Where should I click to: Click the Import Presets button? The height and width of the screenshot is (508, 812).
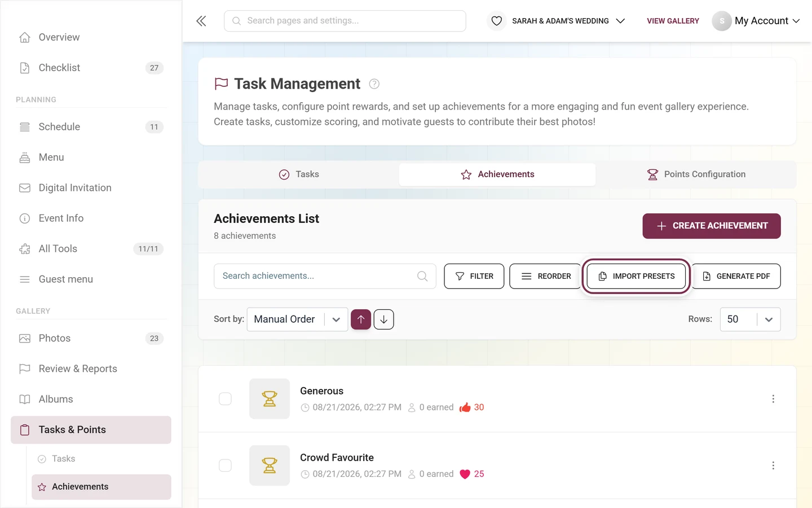click(636, 276)
